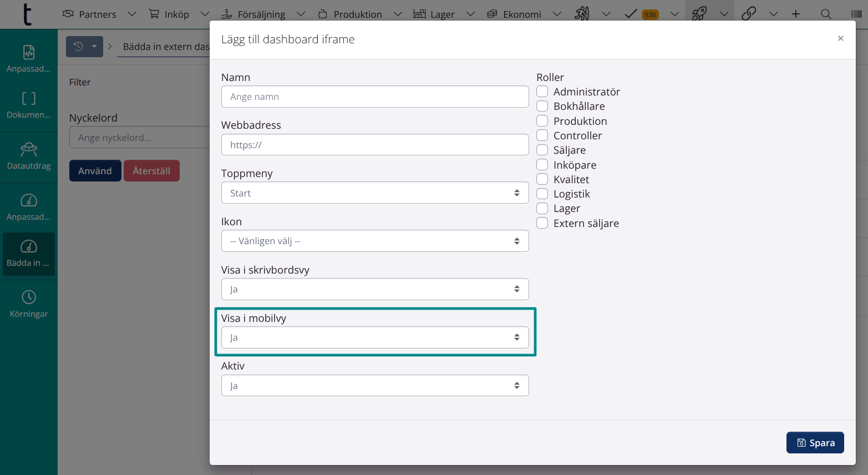Open Datautdrag in the sidebar
Screen dimensions: 868x475
[29, 156]
